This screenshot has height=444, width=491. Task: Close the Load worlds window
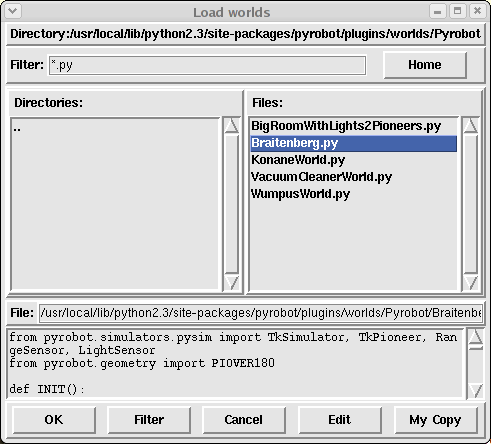click(477, 12)
